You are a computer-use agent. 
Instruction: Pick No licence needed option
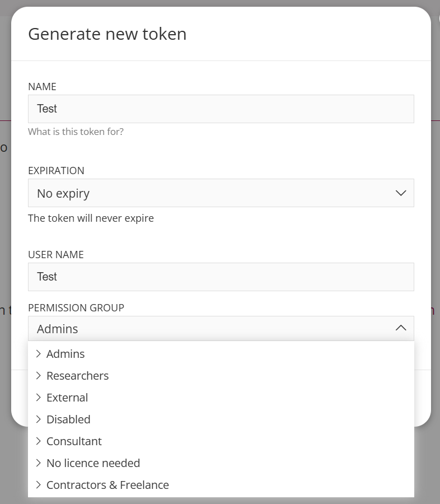(x=93, y=463)
